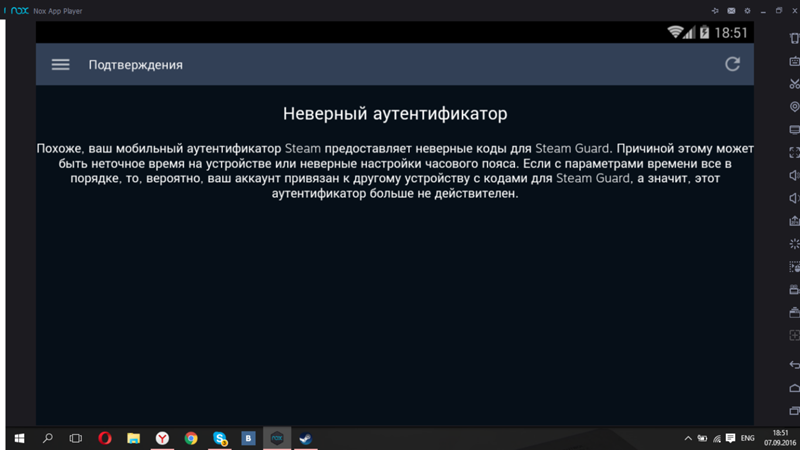This screenshot has height=450, width=800.
Task: Launch Opera browser from taskbar
Action: [x=105, y=438]
